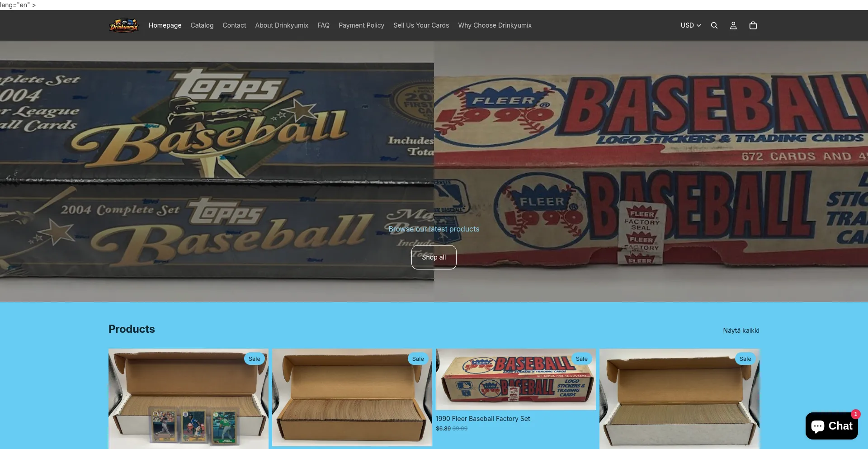Expand the USD currency dropdown
868x449 pixels.
pos(691,25)
